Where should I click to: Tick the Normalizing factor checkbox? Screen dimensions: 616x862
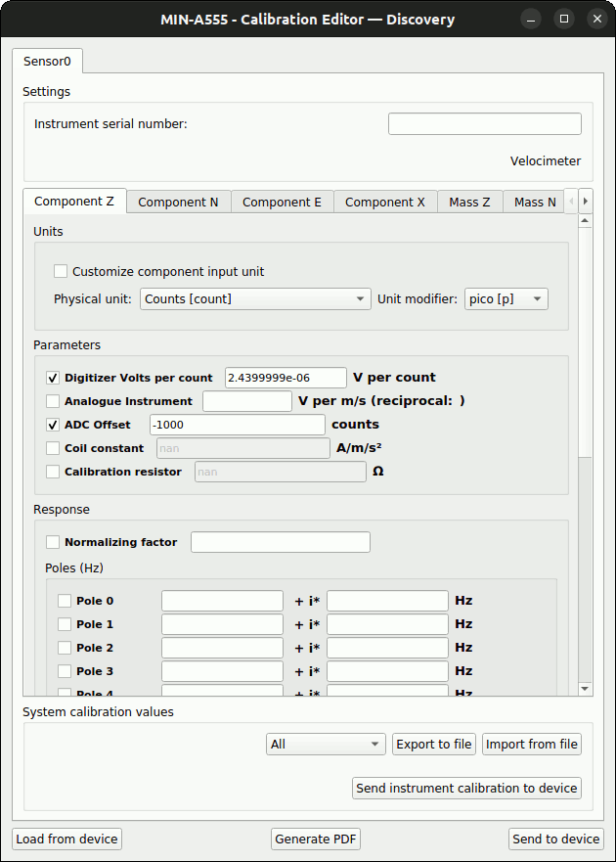point(53,542)
